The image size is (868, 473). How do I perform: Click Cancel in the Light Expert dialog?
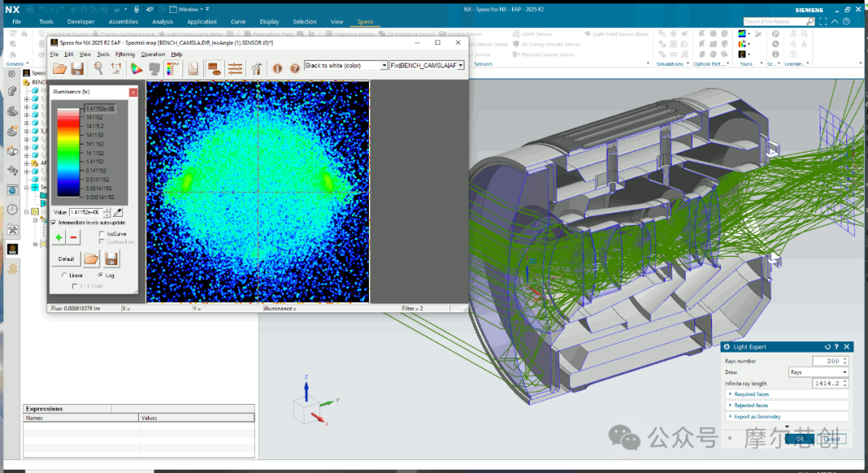pyautogui.click(x=832, y=438)
